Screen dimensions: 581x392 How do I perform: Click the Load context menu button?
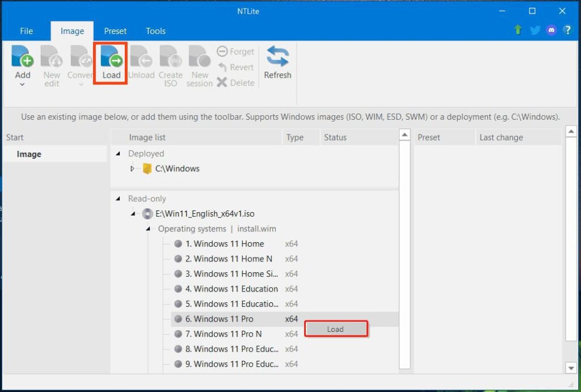336,329
